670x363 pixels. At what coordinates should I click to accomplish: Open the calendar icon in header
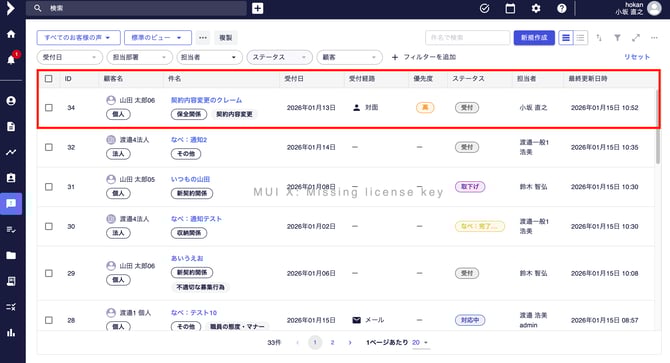point(510,8)
